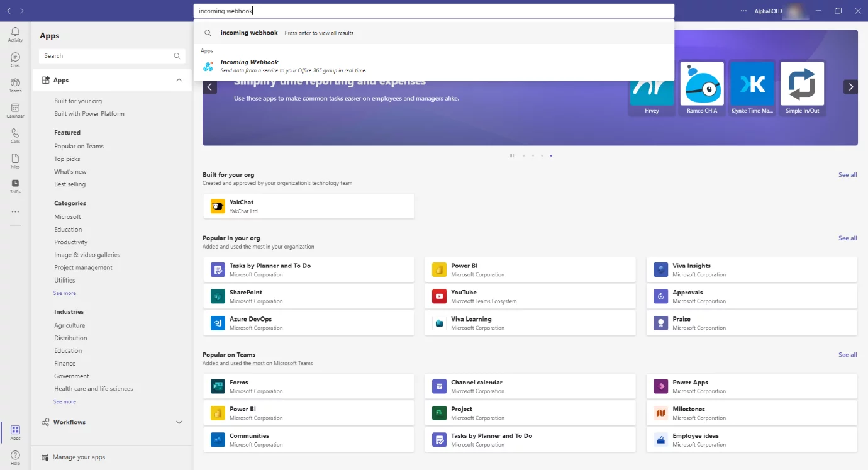
Task: Open the Ramco CHIA app tile
Action: point(702,87)
